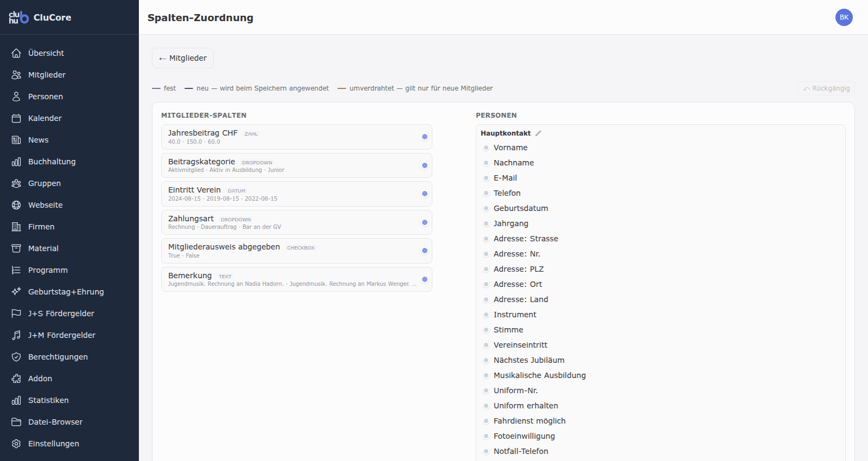Click the J+S Fördergelder flag icon
This screenshot has width=868, height=461.
pyautogui.click(x=16, y=313)
